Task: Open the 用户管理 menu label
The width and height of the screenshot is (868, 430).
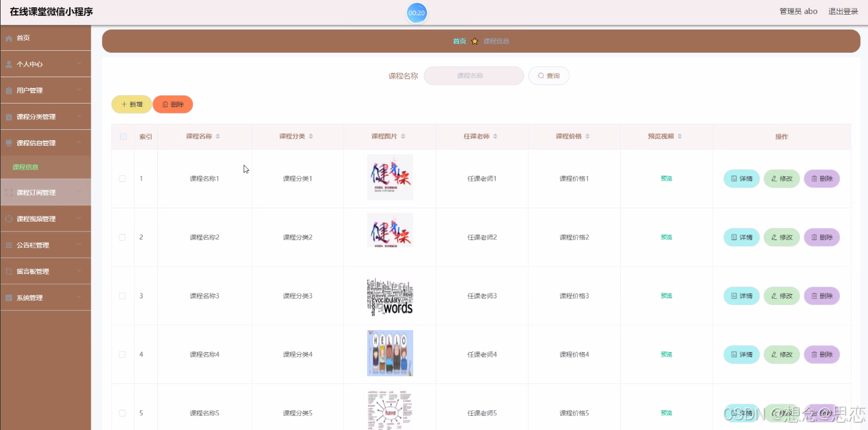Action: click(29, 91)
